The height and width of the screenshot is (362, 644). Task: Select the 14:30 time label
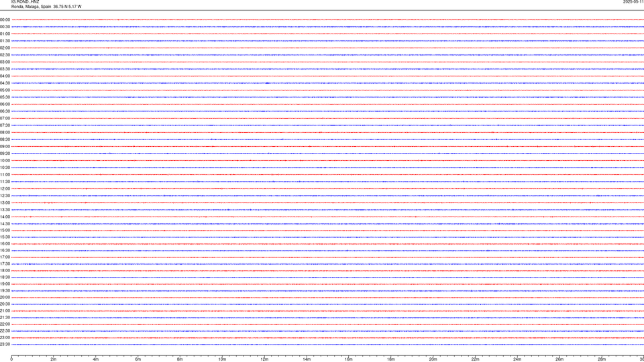[5, 224]
